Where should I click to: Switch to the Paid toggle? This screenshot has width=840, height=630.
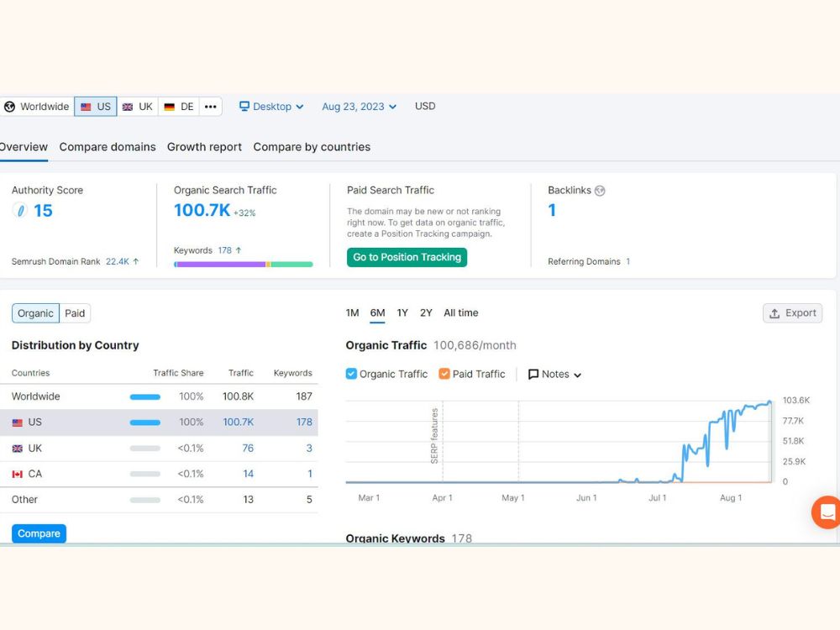pyautogui.click(x=75, y=313)
